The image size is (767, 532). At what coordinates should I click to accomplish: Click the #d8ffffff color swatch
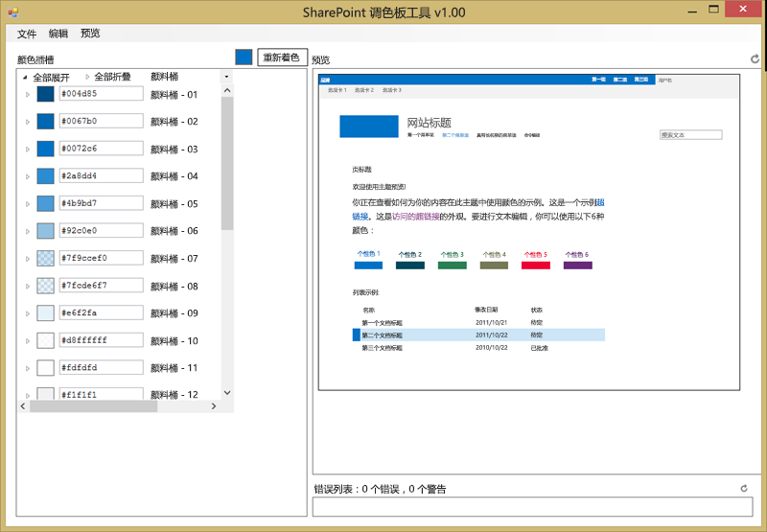pos(45,340)
